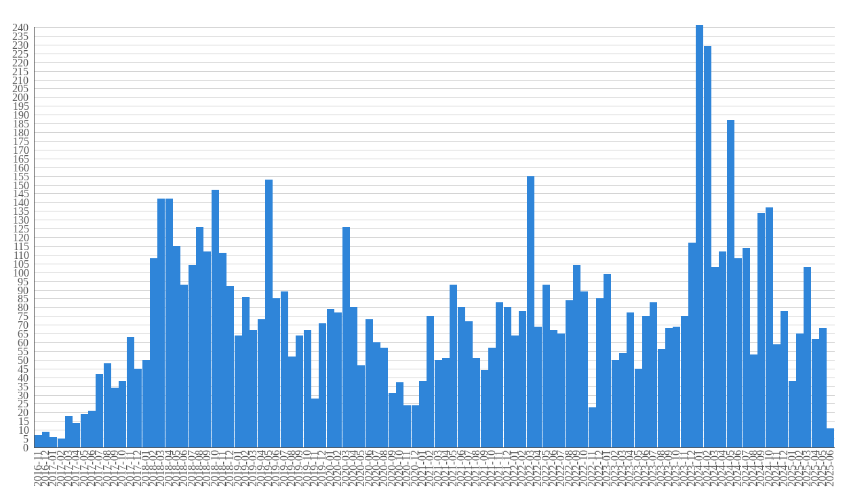868x488 pixels.
Task: Click the 2022-09 bar near 104
Action: tap(576, 357)
